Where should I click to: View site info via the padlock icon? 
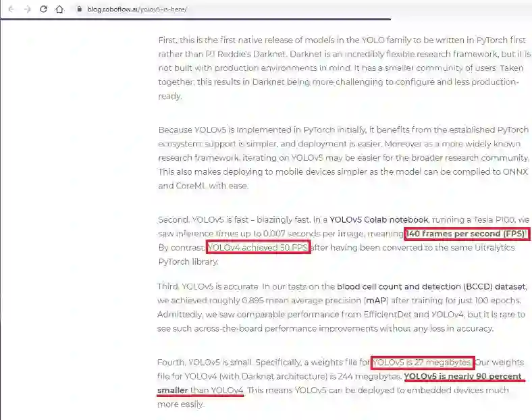click(x=80, y=9)
